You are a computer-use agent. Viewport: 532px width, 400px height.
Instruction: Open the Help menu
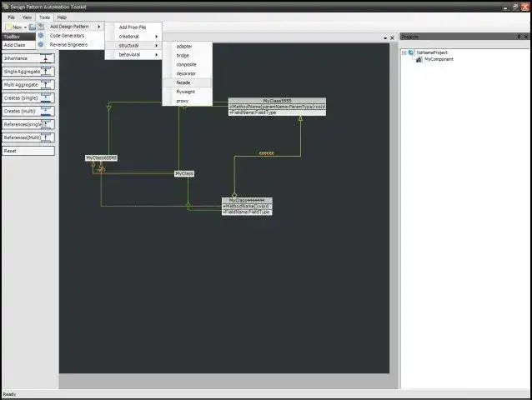[x=62, y=17]
